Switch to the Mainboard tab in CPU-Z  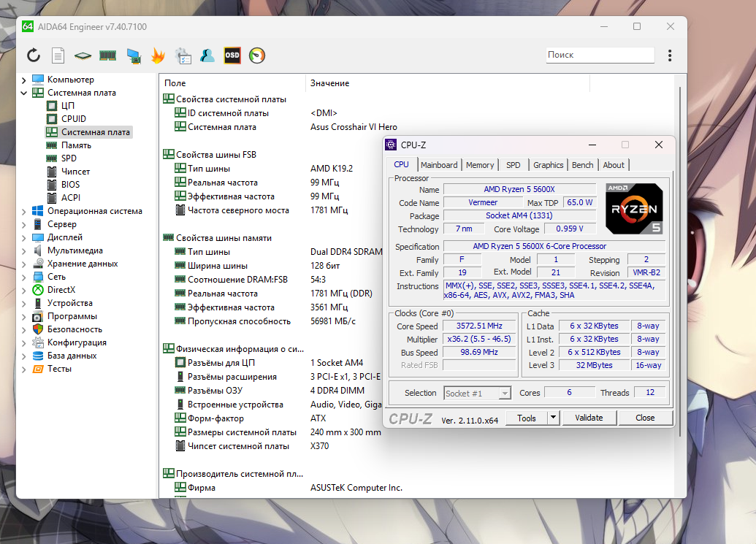[x=439, y=165]
